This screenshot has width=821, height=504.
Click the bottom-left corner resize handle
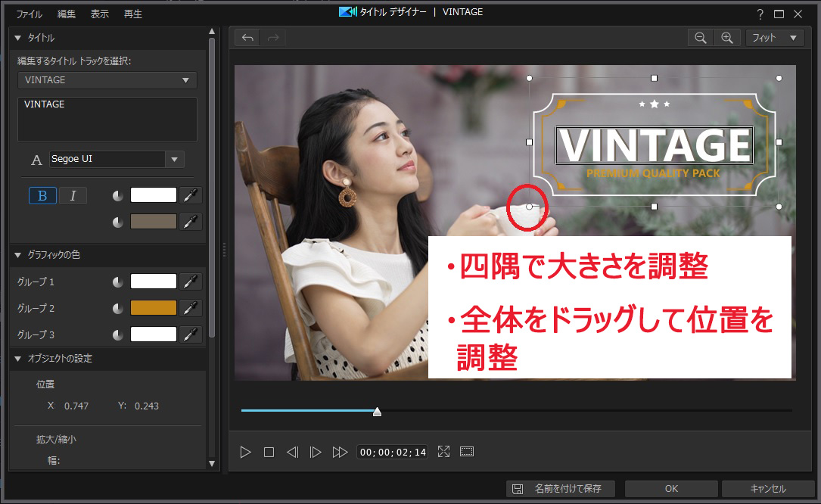coord(530,207)
